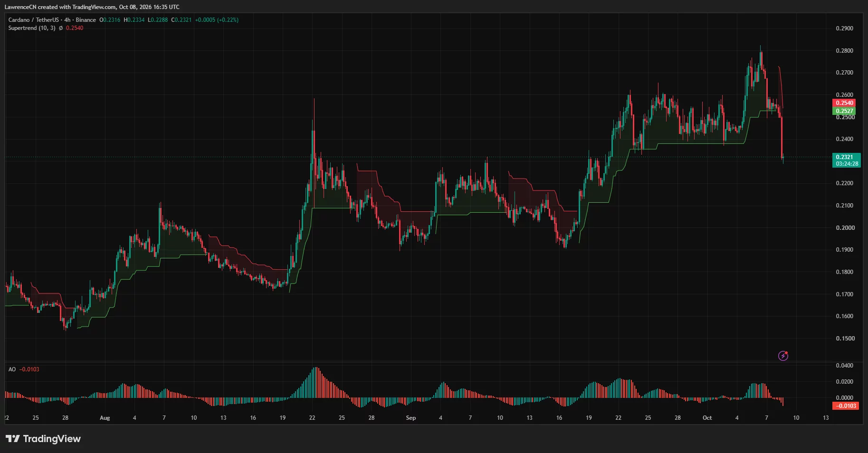Click the 0.2900 price axis label

[x=844, y=28]
